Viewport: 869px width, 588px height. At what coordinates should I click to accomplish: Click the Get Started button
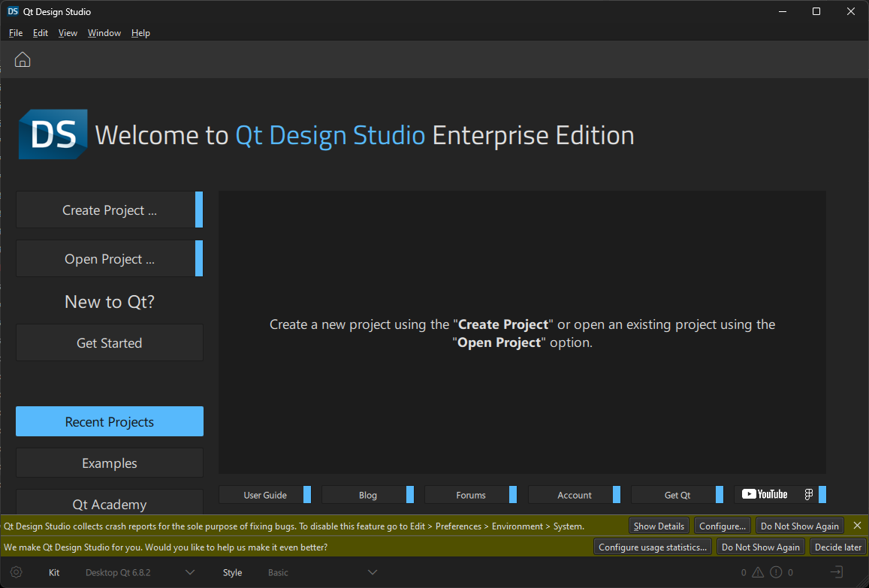tap(110, 342)
